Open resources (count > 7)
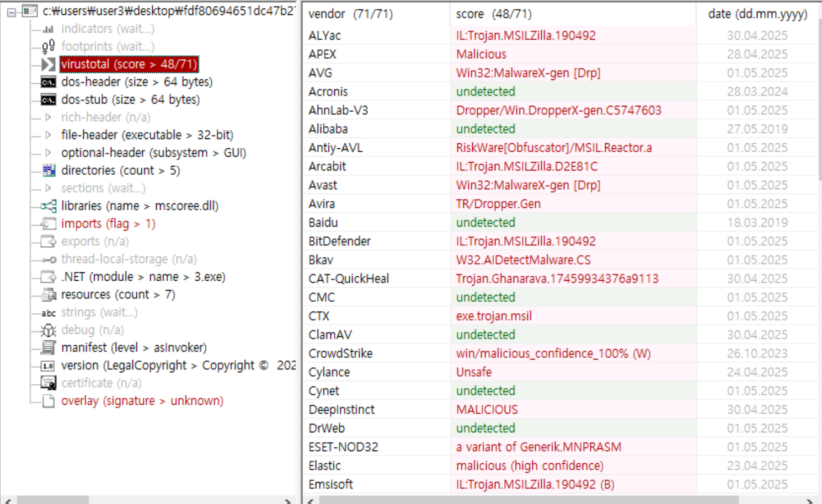The height and width of the screenshot is (504, 822). coord(118,294)
